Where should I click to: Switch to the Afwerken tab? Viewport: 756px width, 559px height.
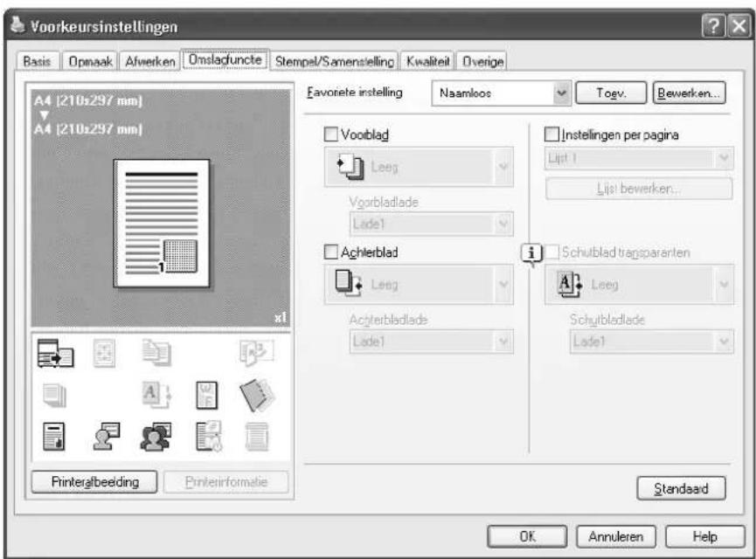(x=150, y=62)
